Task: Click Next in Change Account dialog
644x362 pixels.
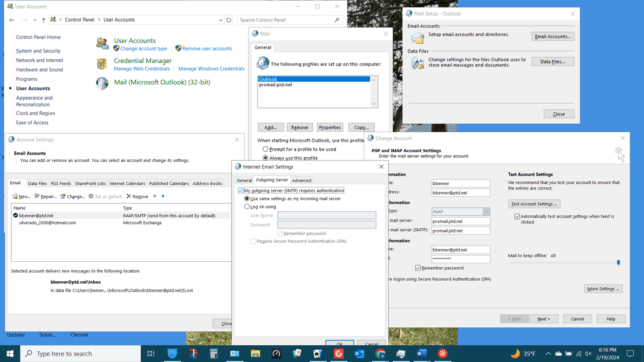Action: pos(544,319)
